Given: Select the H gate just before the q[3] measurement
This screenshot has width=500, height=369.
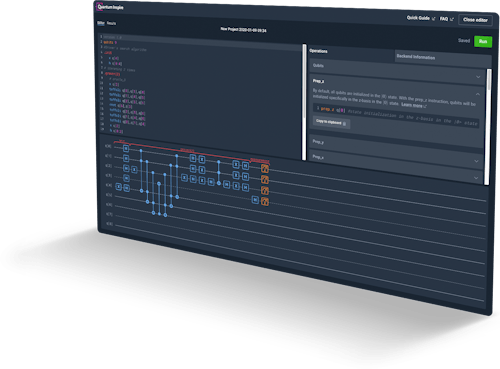Looking at the screenshot, I should point(255,200).
